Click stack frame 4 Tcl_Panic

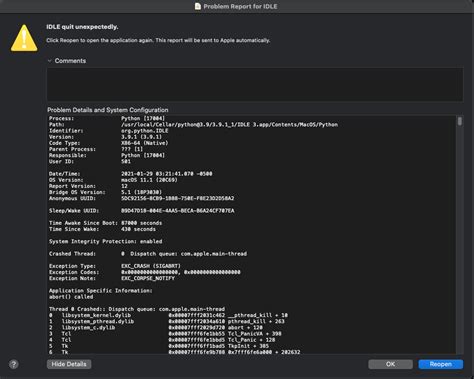(x=162, y=340)
